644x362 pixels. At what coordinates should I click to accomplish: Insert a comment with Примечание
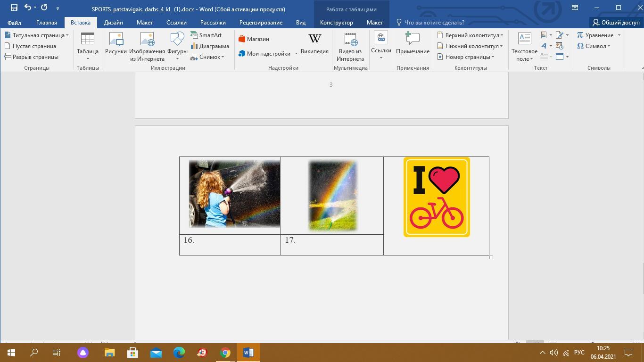click(x=413, y=43)
